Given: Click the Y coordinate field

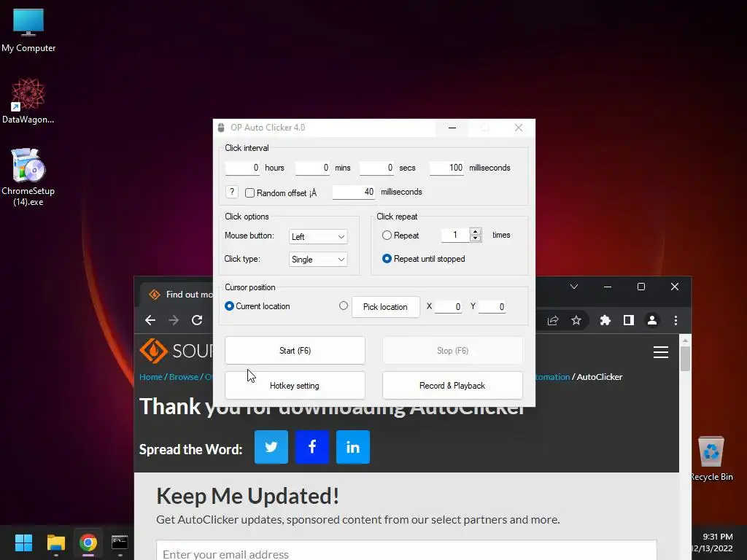Looking at the screenshot, I should (492, 307).
